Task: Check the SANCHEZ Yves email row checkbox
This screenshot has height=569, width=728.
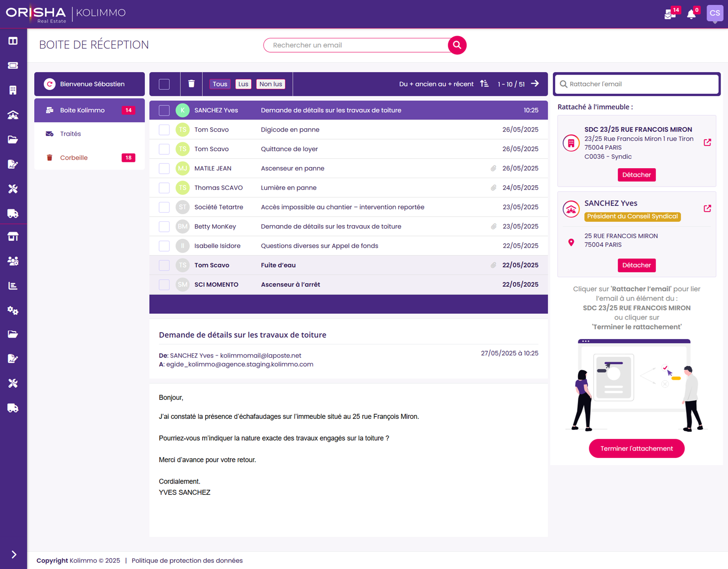Action: tap(164, 110)
